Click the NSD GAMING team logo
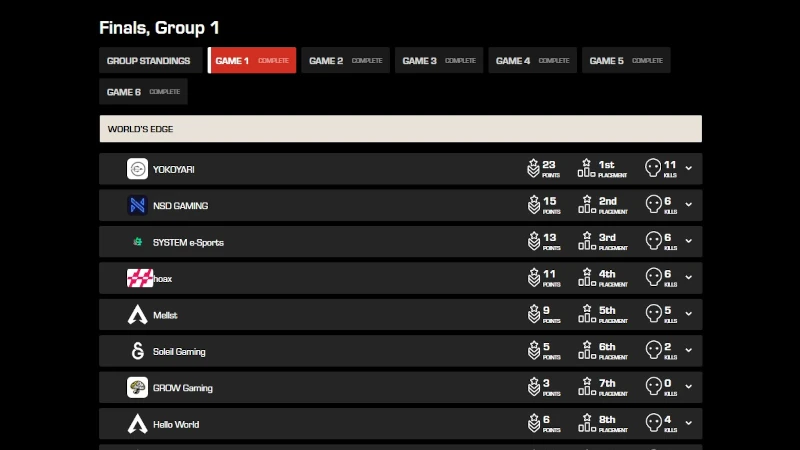 pos(137,205)
